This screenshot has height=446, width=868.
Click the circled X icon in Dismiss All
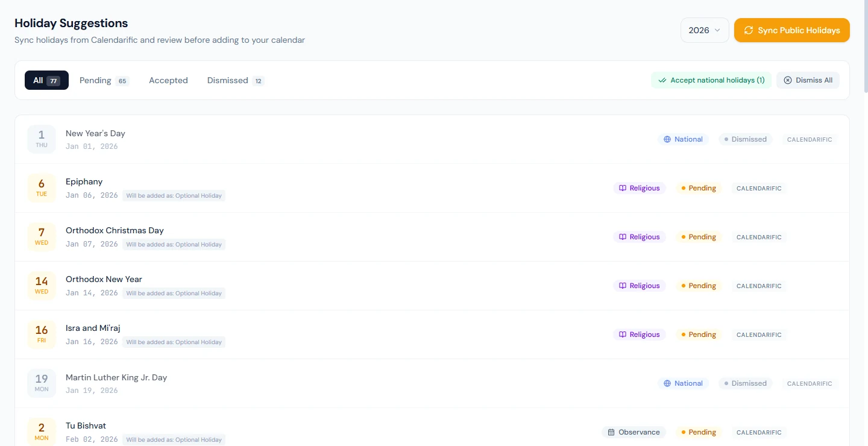[788, 80]
